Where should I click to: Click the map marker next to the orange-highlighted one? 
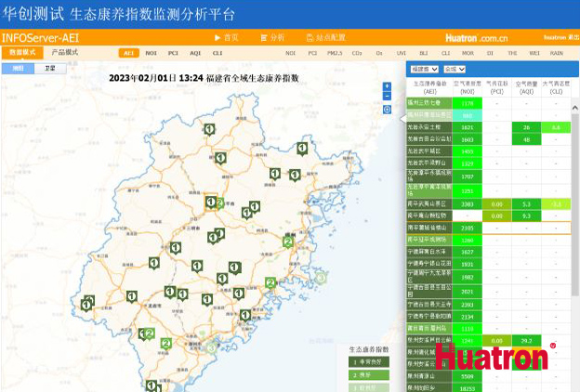(220, 203)
